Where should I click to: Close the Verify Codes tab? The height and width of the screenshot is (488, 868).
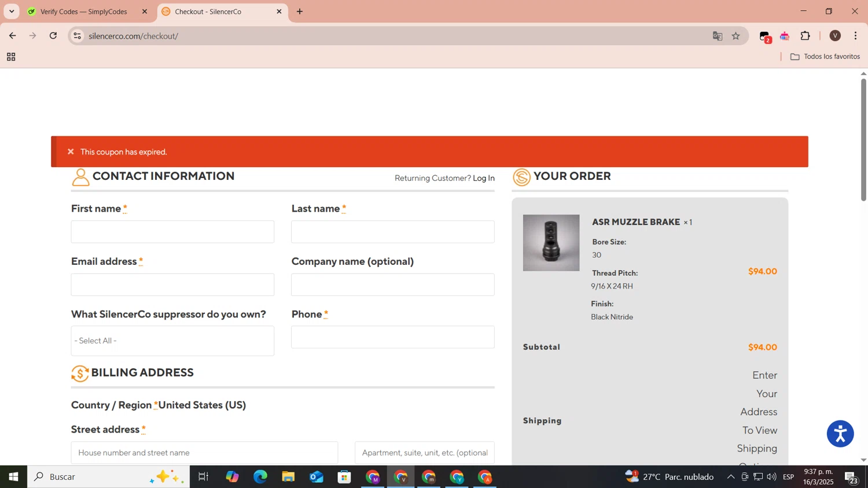pos(145,12)
